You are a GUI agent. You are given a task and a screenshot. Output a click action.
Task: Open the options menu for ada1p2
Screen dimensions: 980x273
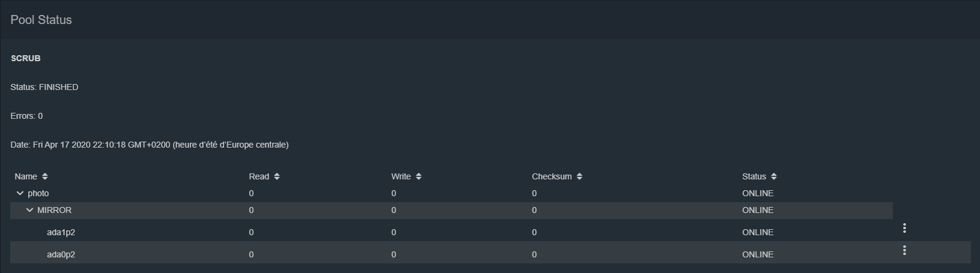[x=904, y=228]
